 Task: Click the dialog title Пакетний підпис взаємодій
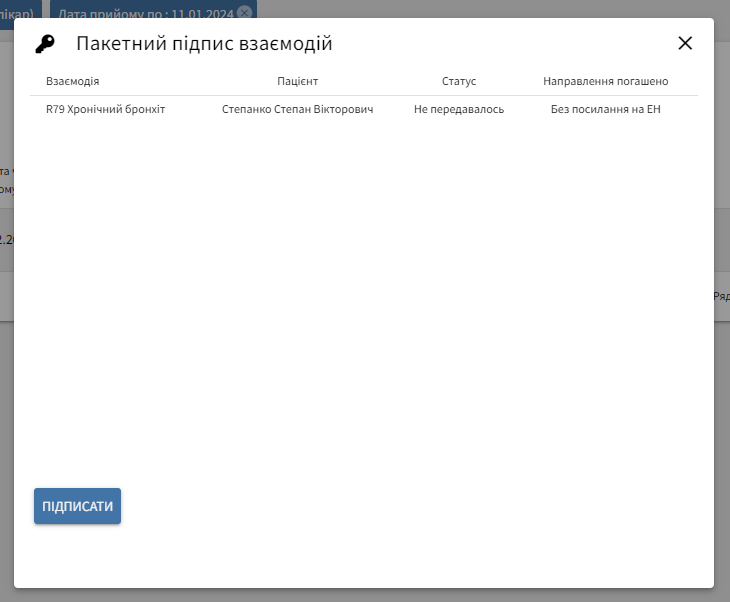[204, 44]
